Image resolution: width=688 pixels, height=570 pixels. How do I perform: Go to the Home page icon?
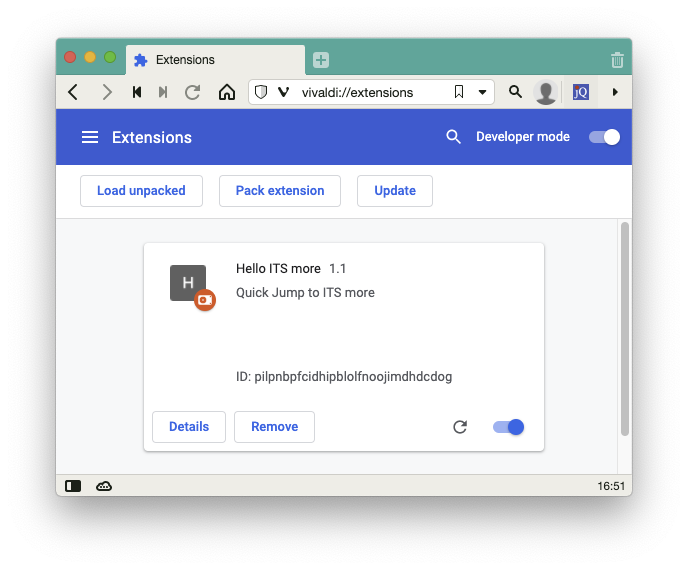point(227,92)
